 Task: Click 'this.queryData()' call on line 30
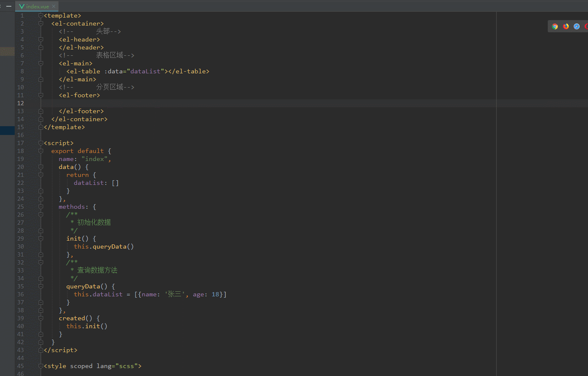click(x=104, y=246)
